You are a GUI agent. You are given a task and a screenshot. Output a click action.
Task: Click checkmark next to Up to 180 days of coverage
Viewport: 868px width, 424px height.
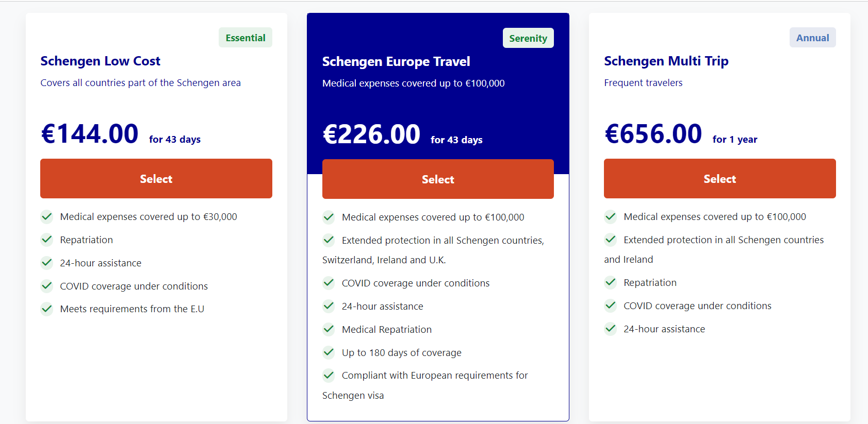(x=329, y=352)
